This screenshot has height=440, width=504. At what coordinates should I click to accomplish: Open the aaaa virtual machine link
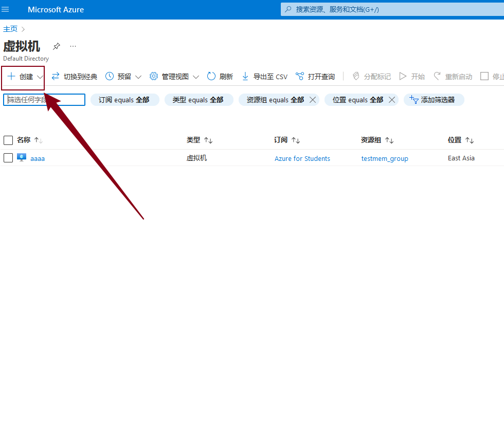click(x=38, y=158)
